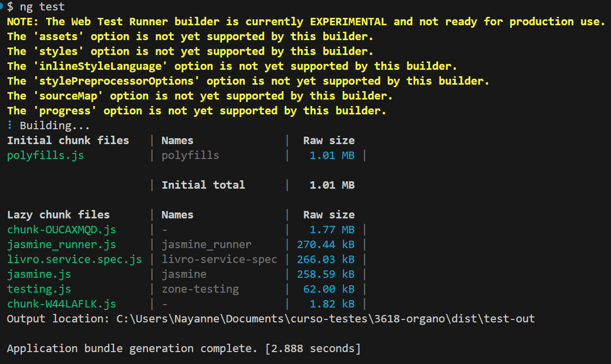This screenshot has width=611, height=364.
Task: Select the EXPERIMENTAL warning note line
Action: (x=306, y=22)
